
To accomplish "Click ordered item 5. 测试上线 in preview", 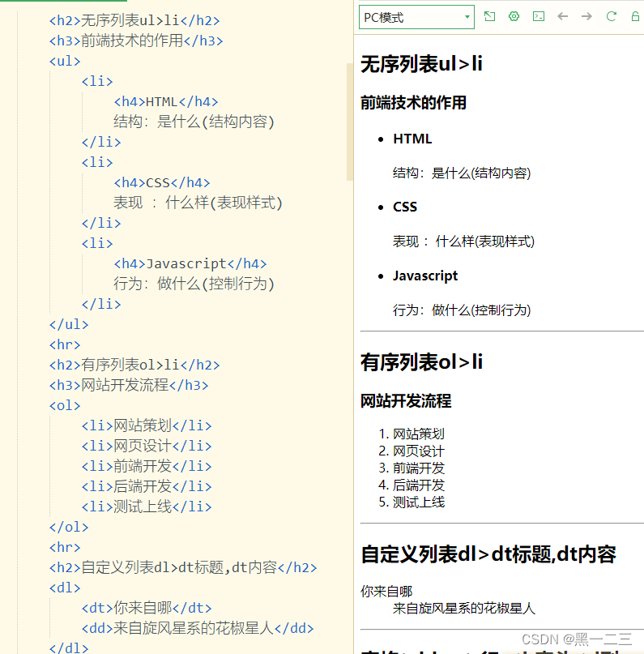I will point(412,502).
